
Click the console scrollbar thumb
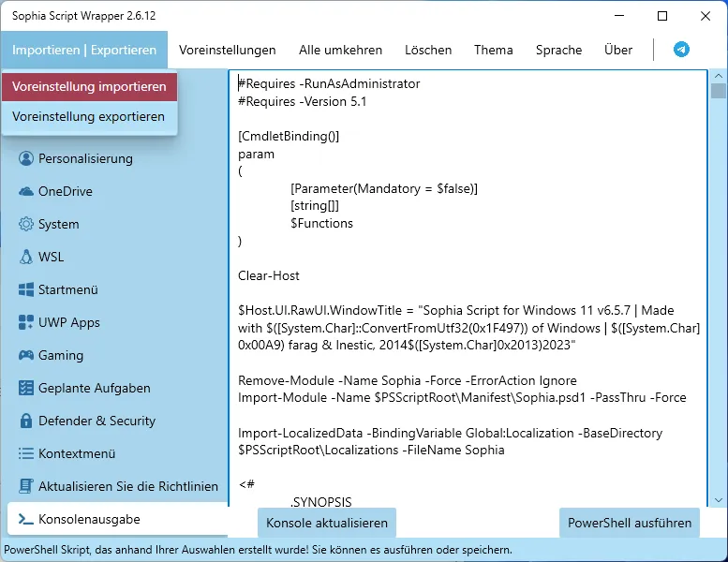(719, 91)
